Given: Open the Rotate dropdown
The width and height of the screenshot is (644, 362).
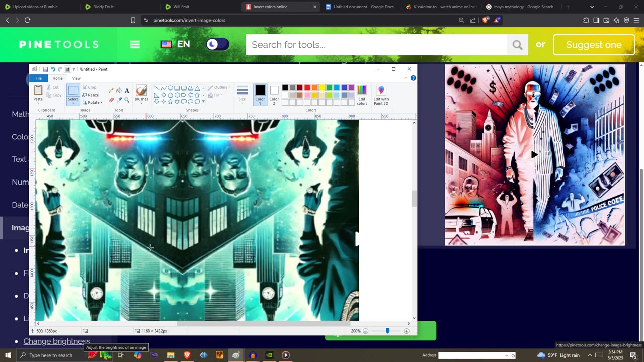Looking at the screenshot, I should click(92, 102).
